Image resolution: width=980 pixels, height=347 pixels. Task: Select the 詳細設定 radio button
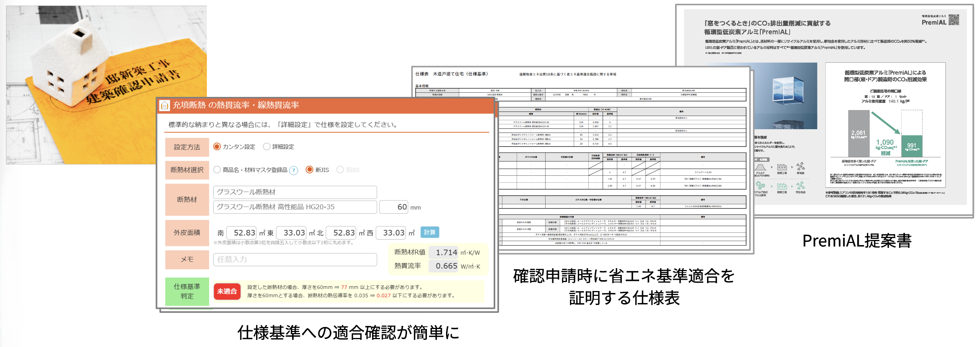267,147
